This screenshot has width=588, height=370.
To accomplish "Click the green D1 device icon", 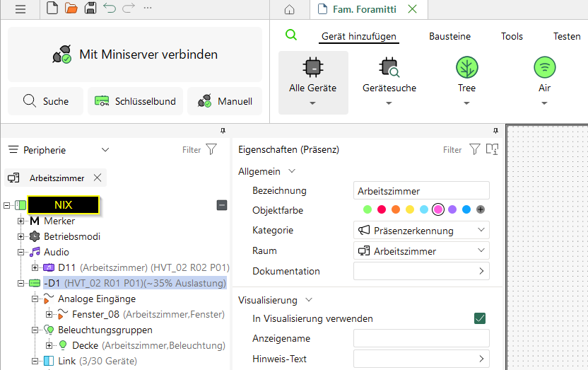I will click(x=35, y=283).
